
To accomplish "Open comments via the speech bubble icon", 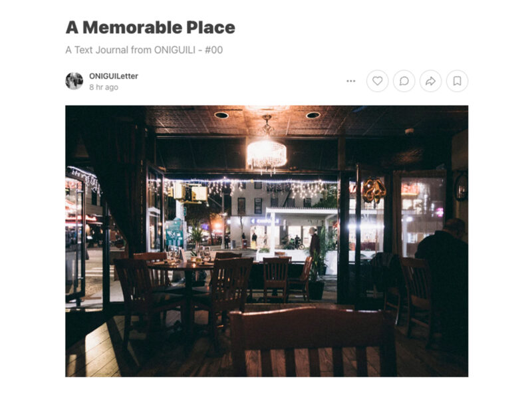I will (404, 81).
